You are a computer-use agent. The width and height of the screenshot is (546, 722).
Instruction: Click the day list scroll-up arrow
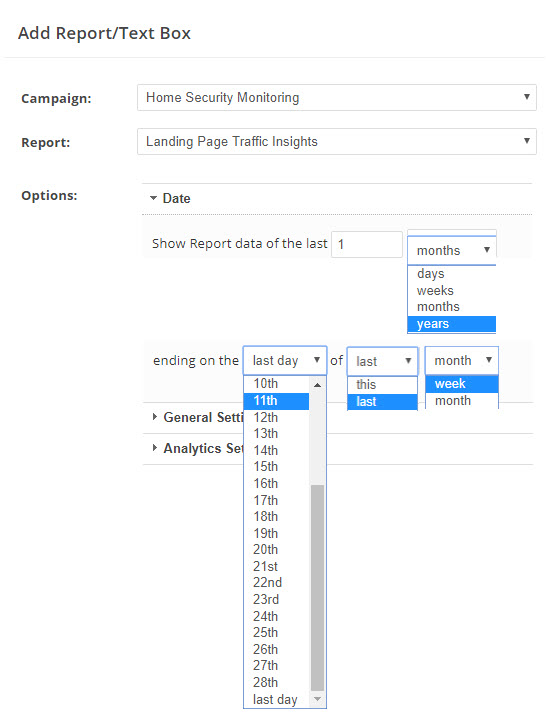click(317, 384)
